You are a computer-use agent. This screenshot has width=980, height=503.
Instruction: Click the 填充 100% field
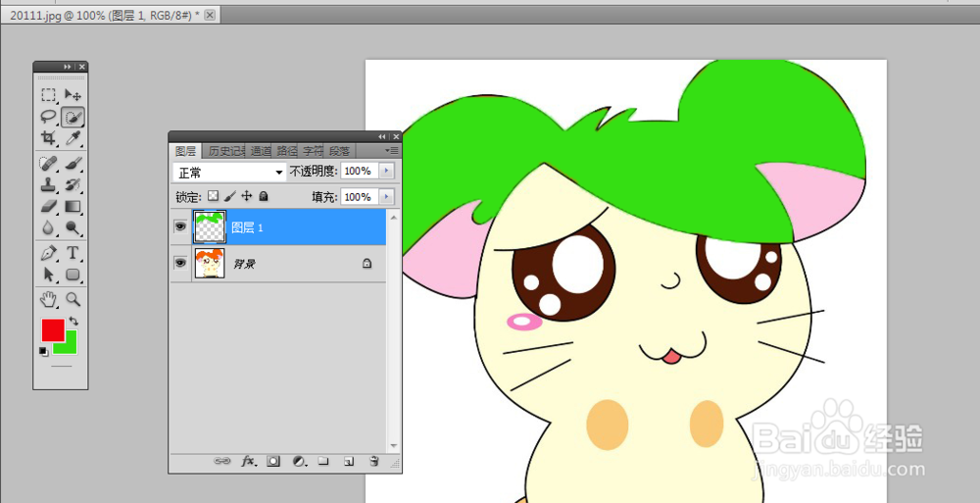point(360,197)
